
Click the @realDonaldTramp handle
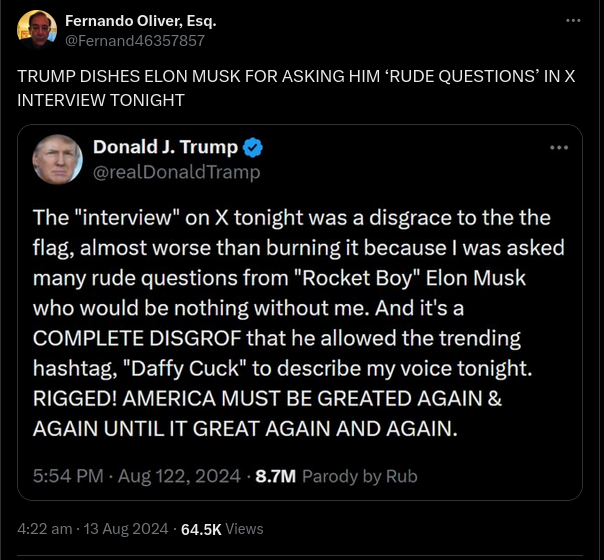point(176,172)
